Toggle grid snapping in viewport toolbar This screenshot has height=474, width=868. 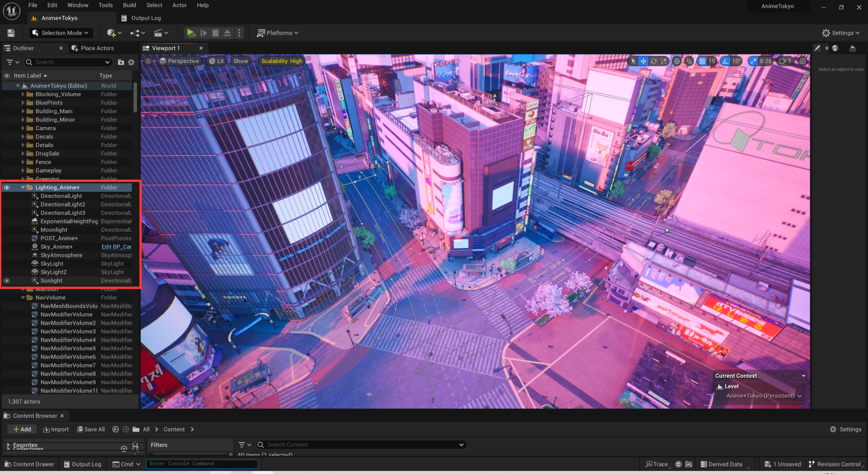tap(702, 61)
